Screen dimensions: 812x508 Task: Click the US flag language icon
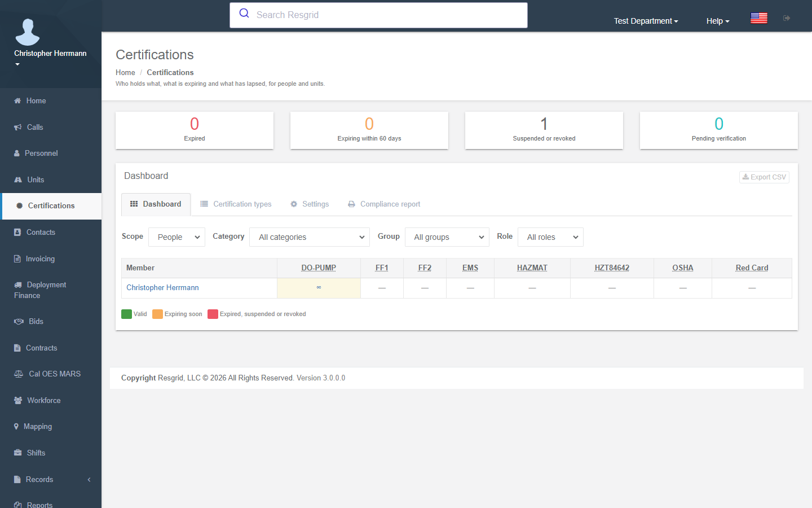pyautogui.click(x=759, y=18)
